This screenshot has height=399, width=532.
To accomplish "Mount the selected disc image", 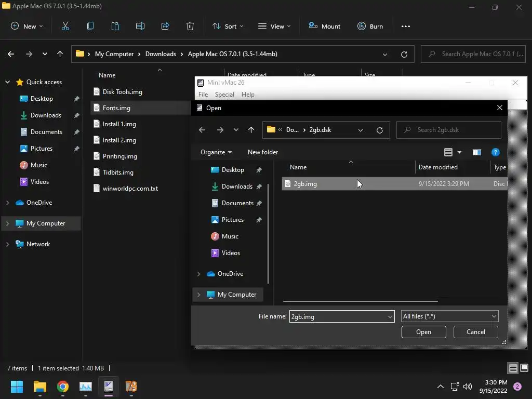I will click(324, 26).
